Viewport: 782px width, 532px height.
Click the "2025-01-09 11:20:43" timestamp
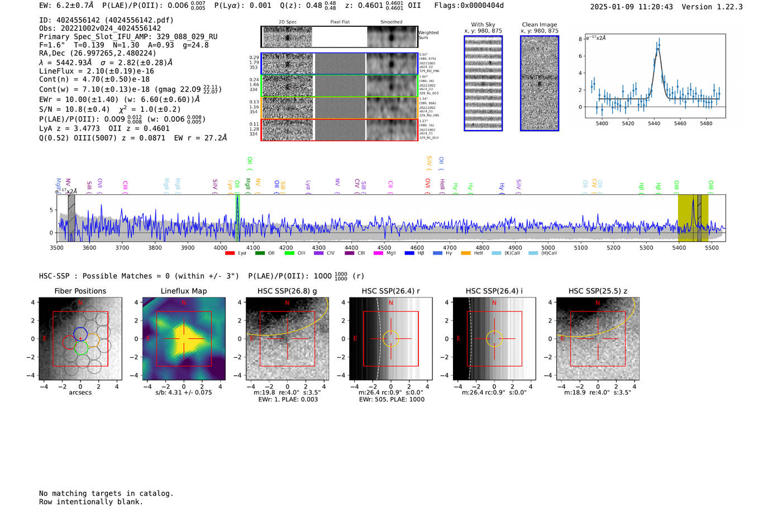(x=632, y=7)
